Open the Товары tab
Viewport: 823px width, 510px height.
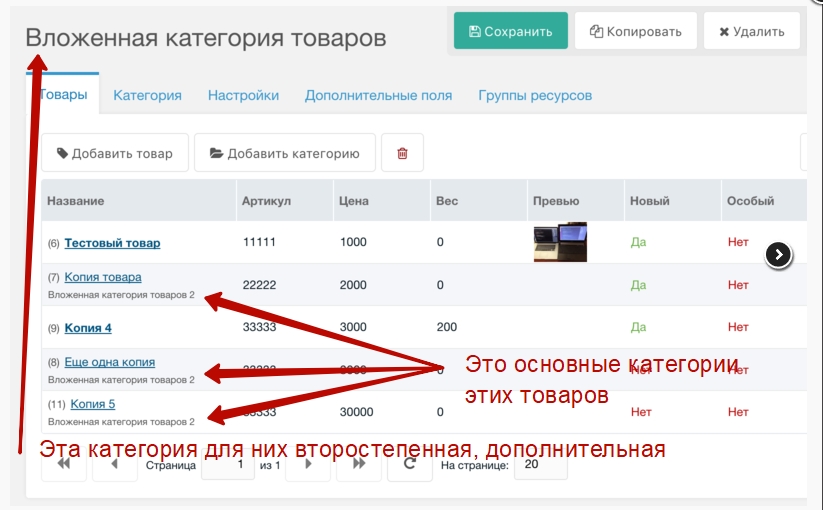pos(63,95)
